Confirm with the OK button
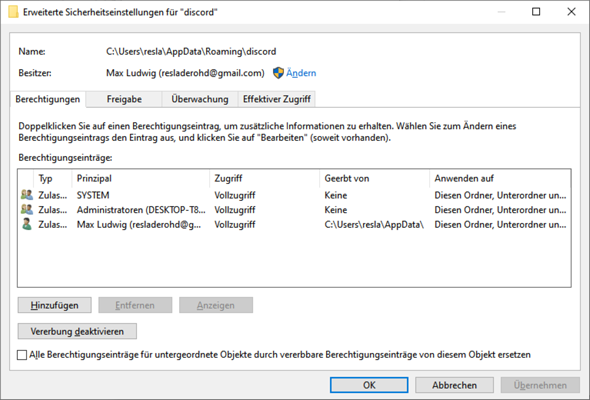Screen dimensions: 590x400 point(369,385)
